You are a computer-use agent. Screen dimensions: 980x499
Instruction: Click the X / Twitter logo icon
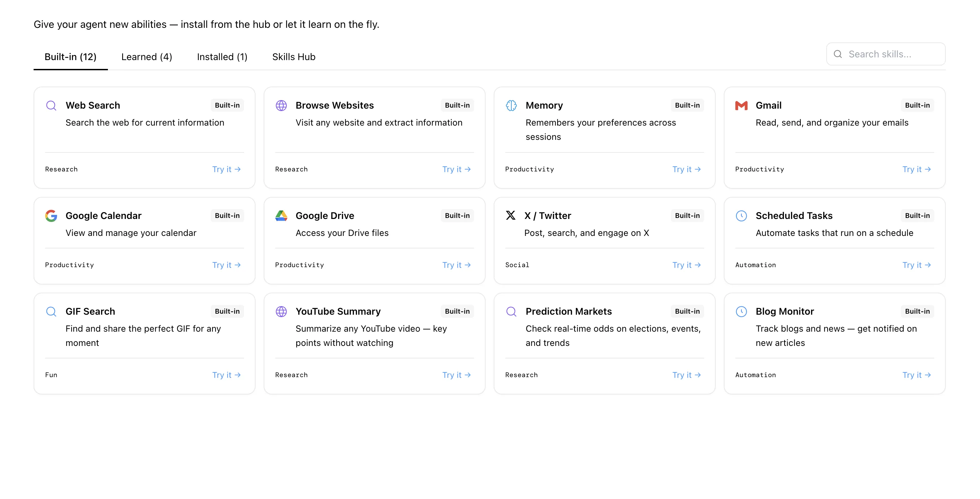(x=511, y=216)
